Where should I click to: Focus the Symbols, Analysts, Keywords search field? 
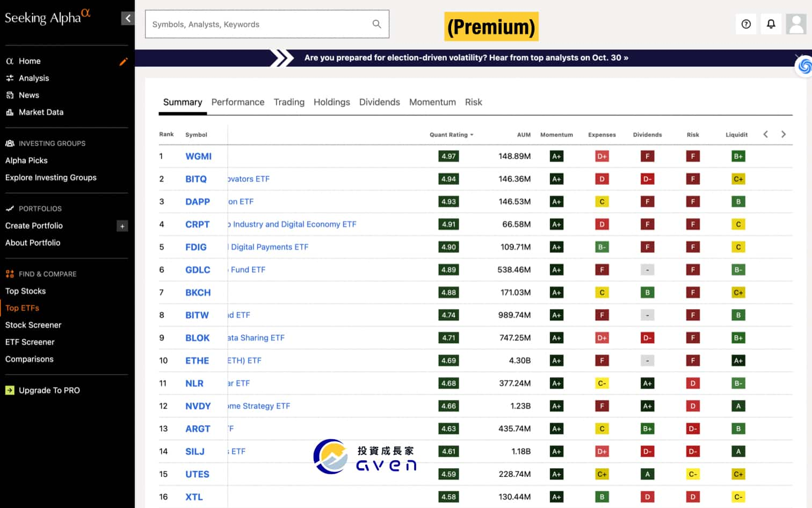point(267,24)
